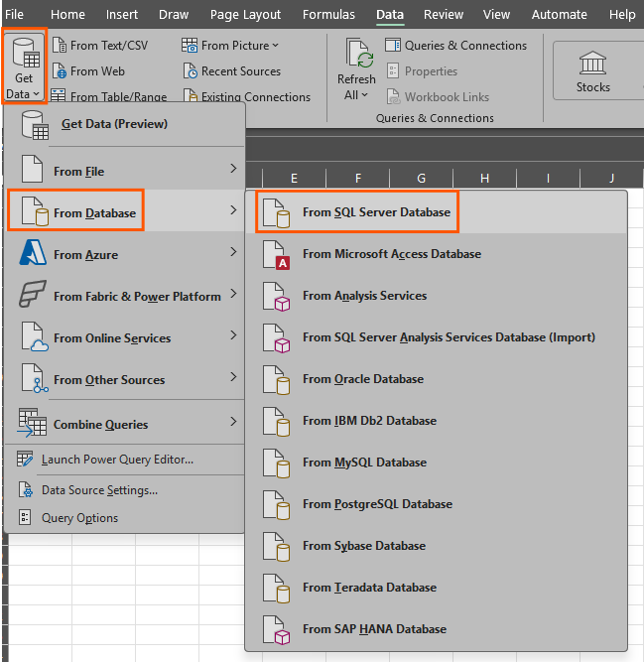Open the From Picture dropdown
The width and height of the screenshot is (644, 662).
coord(230,46)
